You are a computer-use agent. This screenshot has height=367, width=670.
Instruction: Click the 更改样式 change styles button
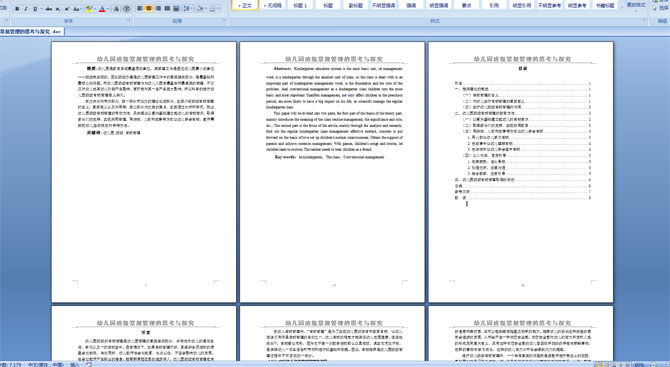click(x=635, y=5)
